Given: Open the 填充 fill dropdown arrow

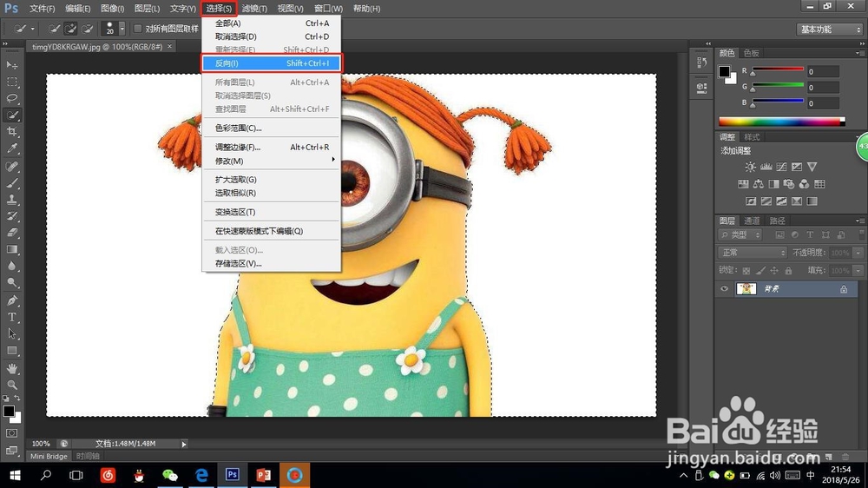Looking at the screenshot, I should tap(858, 270).
